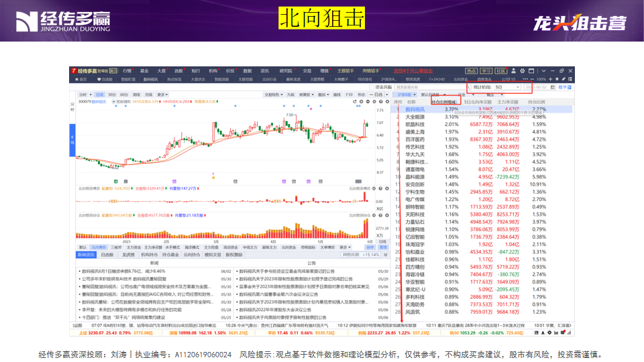Open the three-dots more tabs icon
This screenshot has width=644, height=362.
tap(525, 79)
